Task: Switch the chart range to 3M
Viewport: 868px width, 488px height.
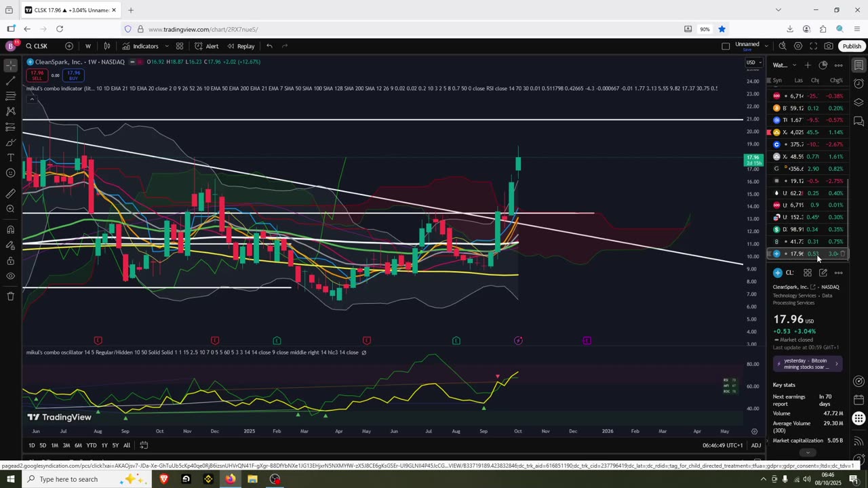Action: pyautogui.click(x=66, y=445)
